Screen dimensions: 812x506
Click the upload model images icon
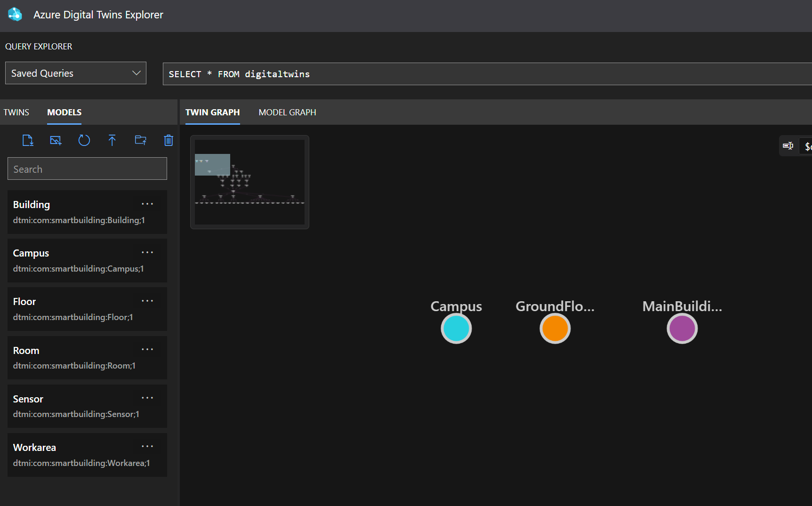click(56, 140)
